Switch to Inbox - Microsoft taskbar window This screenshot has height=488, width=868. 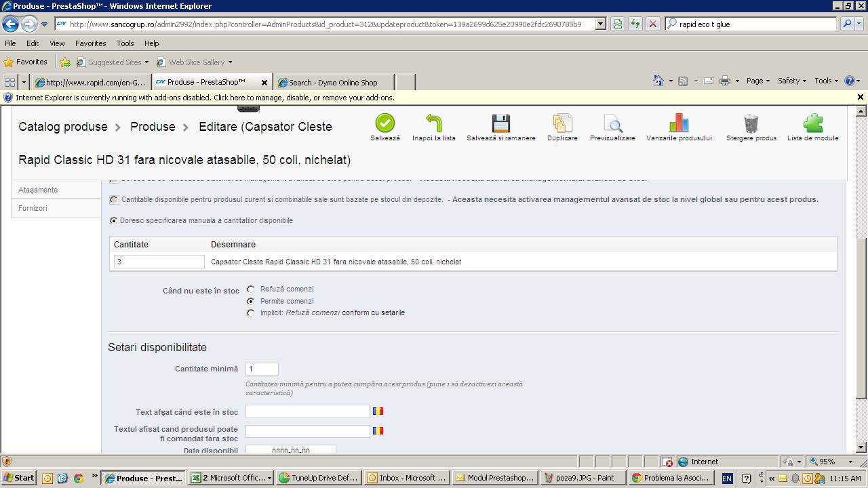click(x=406, y=478)
